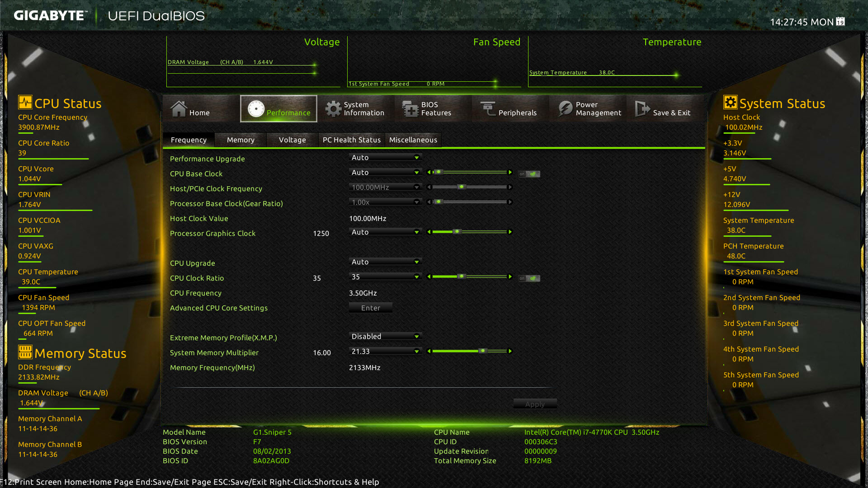868x488 pixels.
Task: Open the Power Management menu
Action: pos(588,109)
